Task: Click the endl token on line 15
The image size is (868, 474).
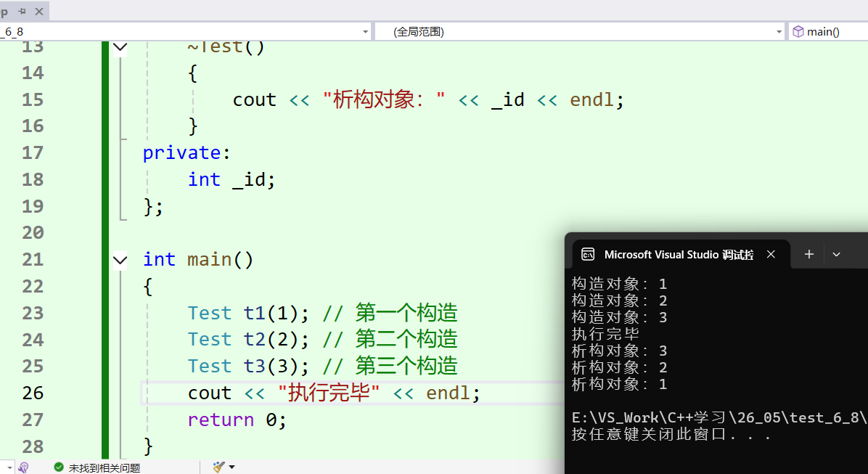Action: pyautogui.click(x=591, y=99)
